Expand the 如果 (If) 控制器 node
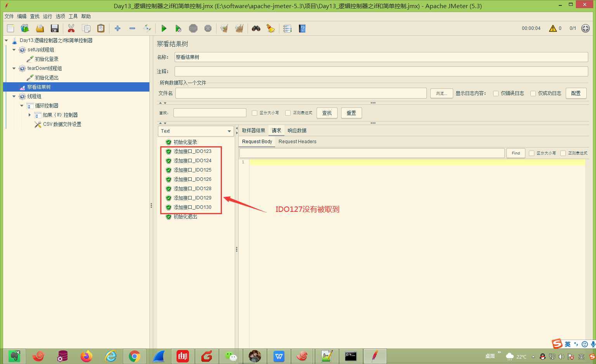 (29, 115)
